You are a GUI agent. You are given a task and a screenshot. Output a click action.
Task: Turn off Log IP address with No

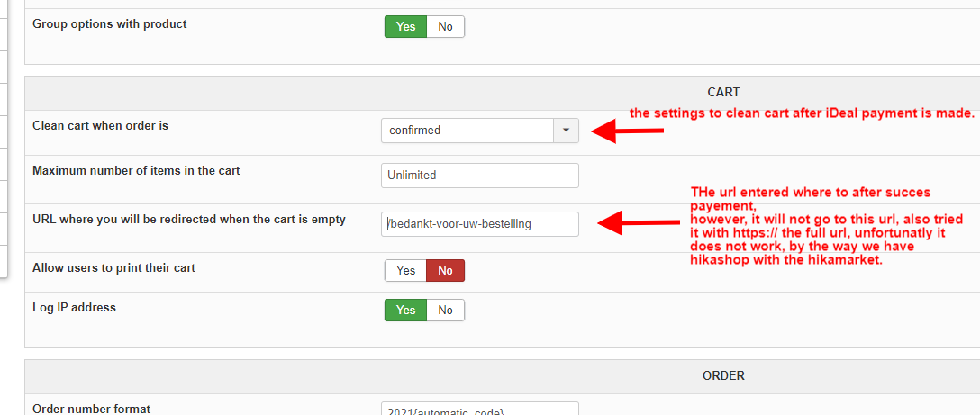click(x=445, y=310)
